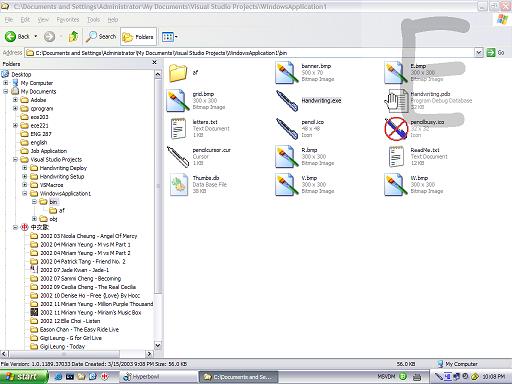
Task: Collapse WindowsApplication1 tree node
Action: [24, 193]
